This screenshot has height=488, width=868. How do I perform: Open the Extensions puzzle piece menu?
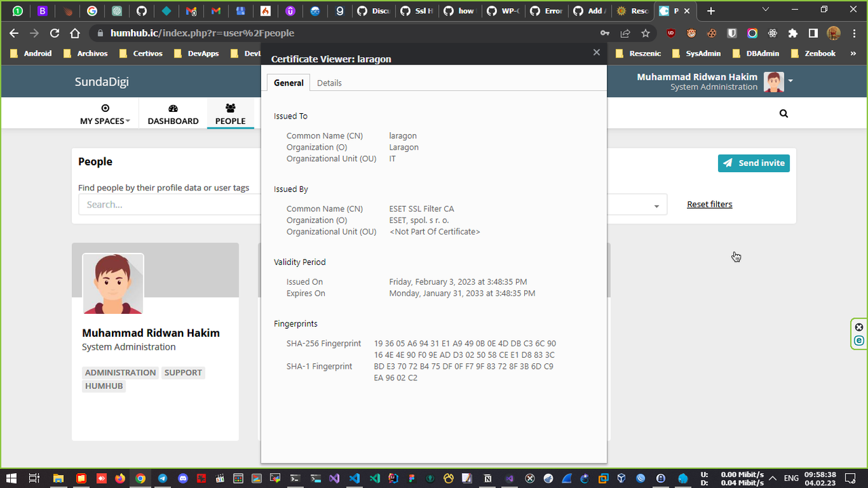(x=793, y=33)
